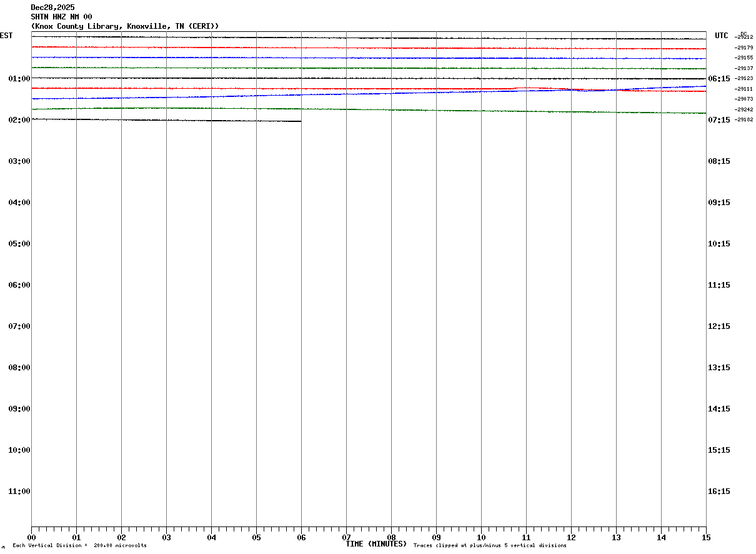The image size is (756, 554).
Task: Click the "Each Vertical Division = 200.00 microvolts" note
Action: tap(79, 546)
